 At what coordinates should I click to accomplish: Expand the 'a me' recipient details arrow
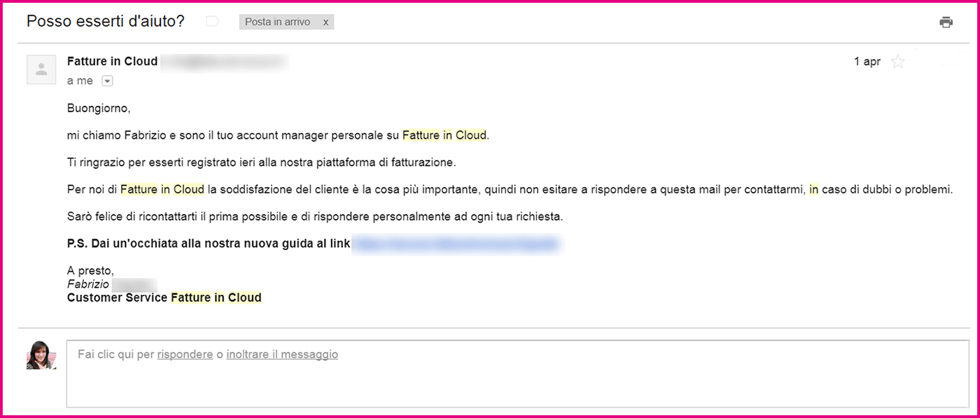coord(107,81)
